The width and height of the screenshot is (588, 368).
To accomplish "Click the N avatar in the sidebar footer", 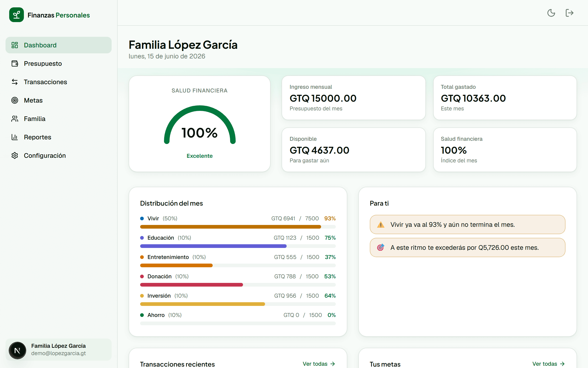I will point(17,351).
